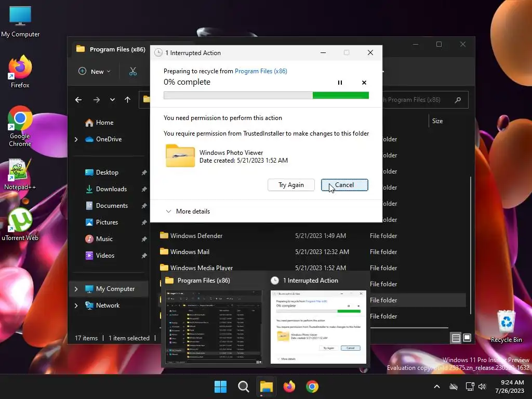The width and height of the screenshot is (532, 399).
Task: Launch Chrome from the taskbar
Action: pos(312,387)
